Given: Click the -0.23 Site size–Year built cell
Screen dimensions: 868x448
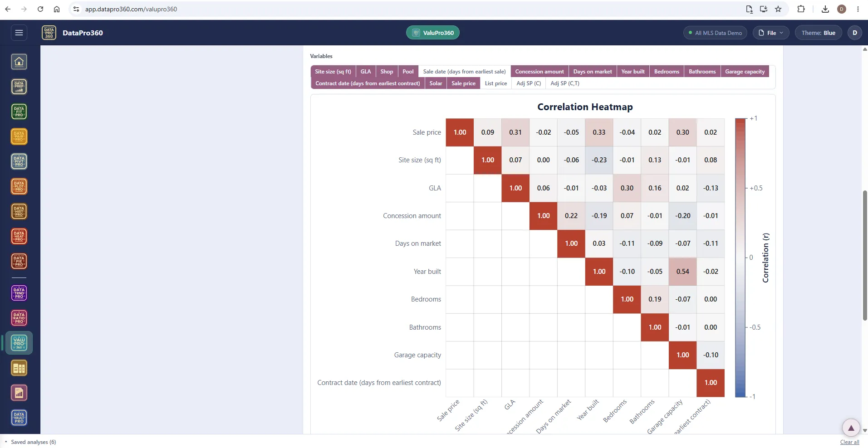Looking at the screenshot, I should (599, 160).
